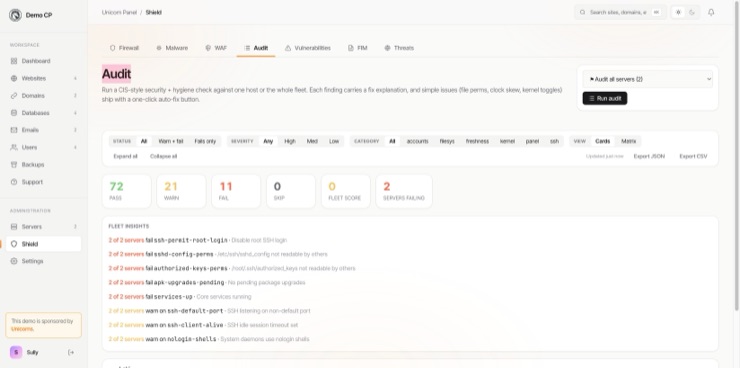Switch to light theme sun icon
Screen dimensions: 740x368
[x=678, y=12]
